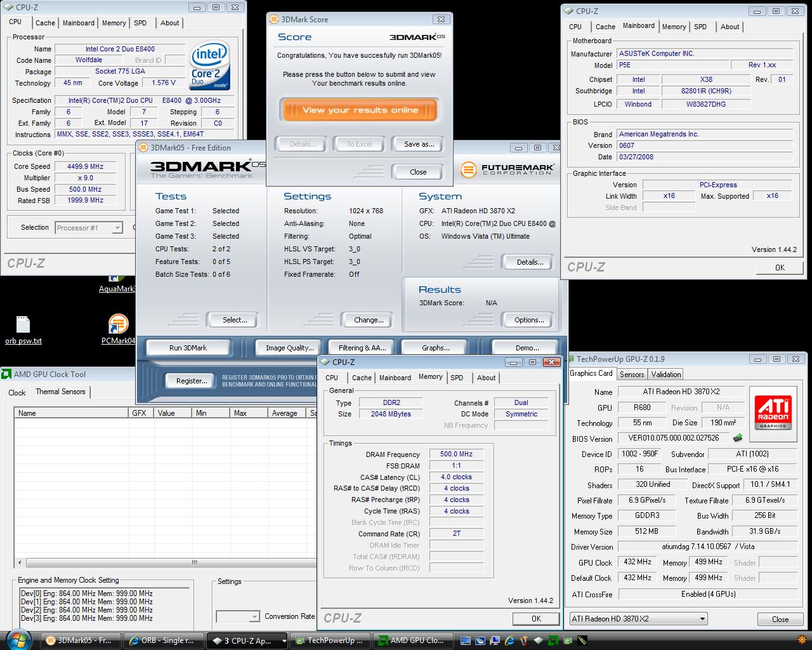
Task: Click the orange system tray icon
Action: [801, 640]
